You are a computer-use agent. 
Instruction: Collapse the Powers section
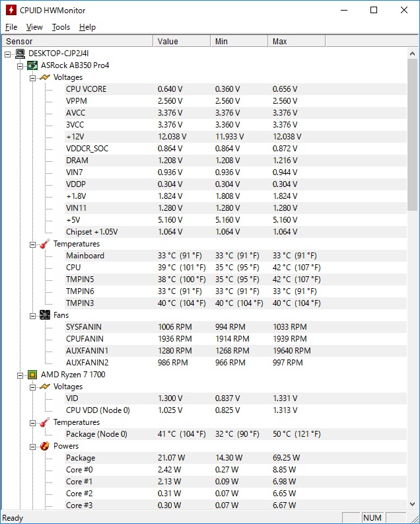pos(33,447)
